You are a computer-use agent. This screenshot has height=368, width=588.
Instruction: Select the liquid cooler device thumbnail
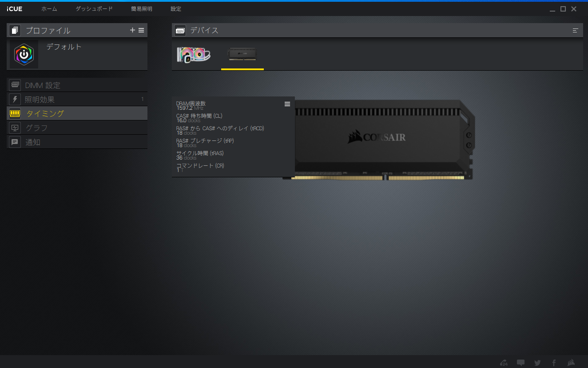[194, 55]
